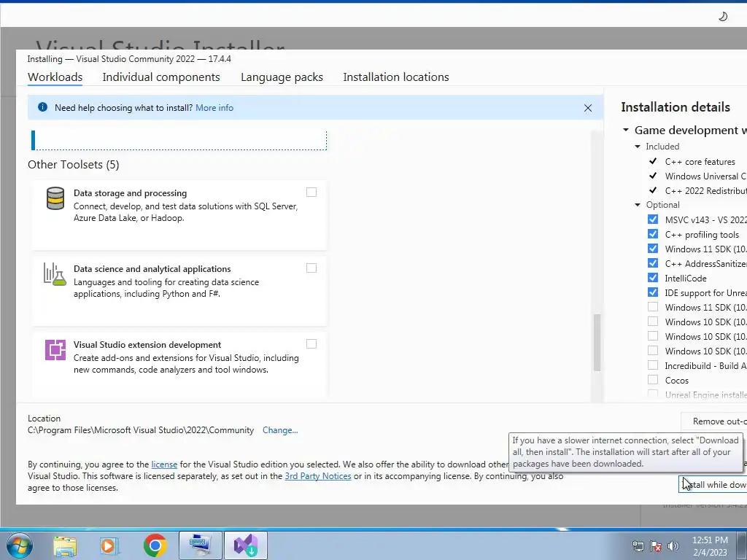Open Google Chrome from the taskbar

(155, 545)
